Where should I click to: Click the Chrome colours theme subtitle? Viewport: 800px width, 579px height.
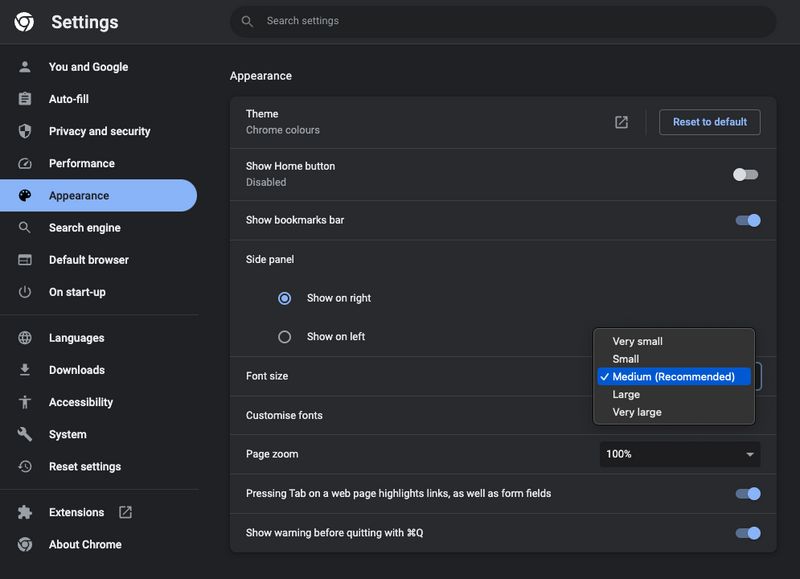(283, 130)
